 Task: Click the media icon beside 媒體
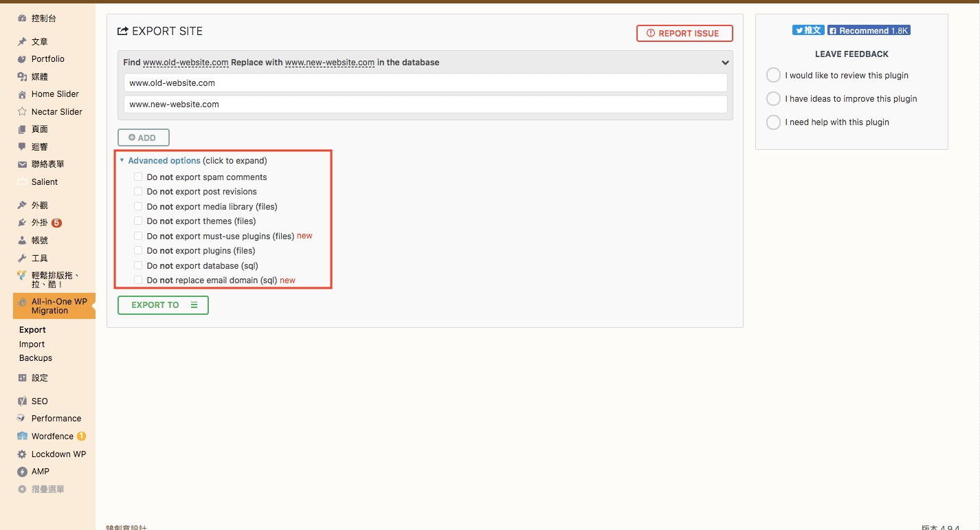[x=22, y=77]
